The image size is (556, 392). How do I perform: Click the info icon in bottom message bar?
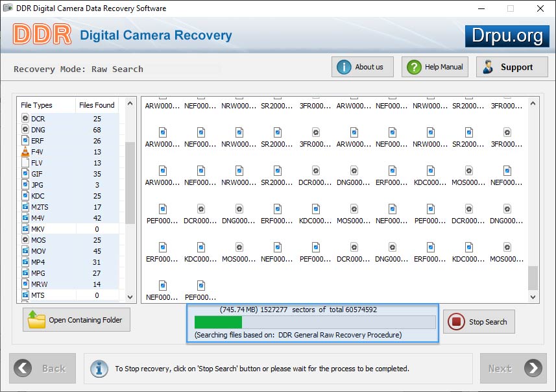[x=99, y=369]
